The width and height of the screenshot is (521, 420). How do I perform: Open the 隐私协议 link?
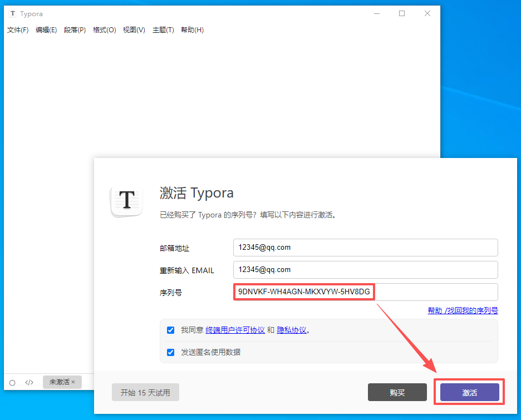(292, 330)
